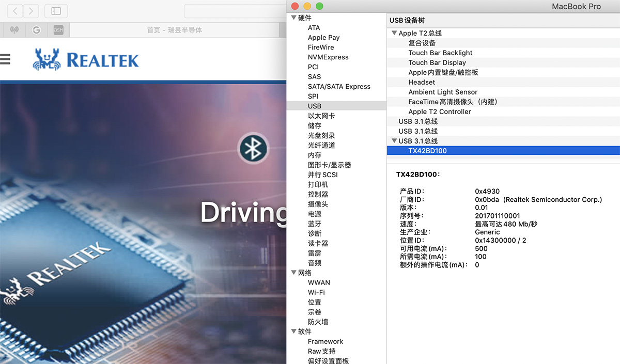Screen dimensions: 620x364
Task: Select SAS in the sidebar
Action: 314,77
